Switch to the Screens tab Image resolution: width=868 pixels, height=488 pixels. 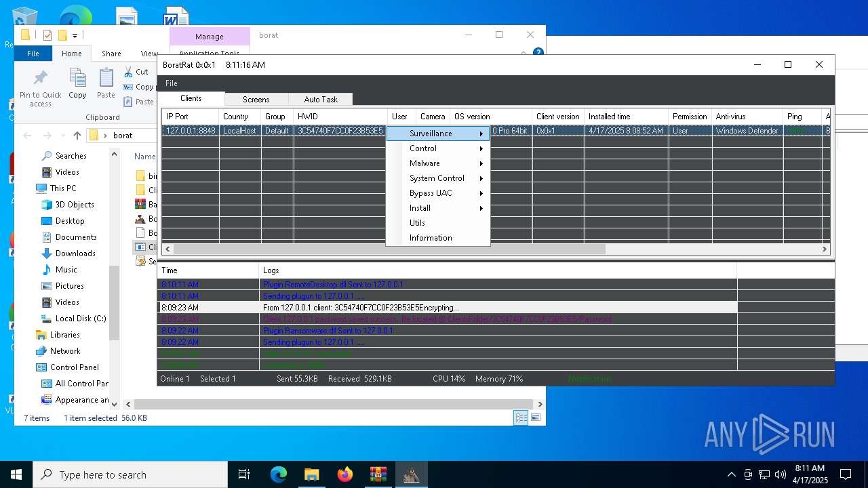coord(256,100)
